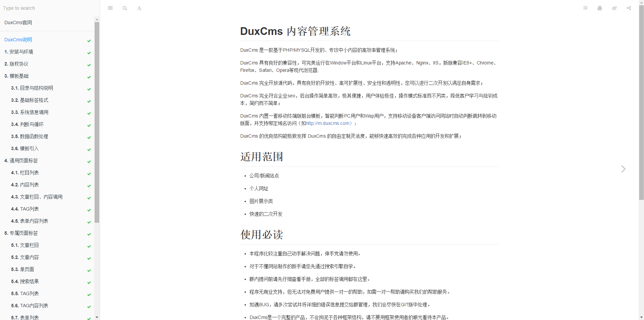This screenshot has width=644, height=320.
Task: Click the green checkmark beside 5.6 TAG内容列表
Action: coord(89,307)
